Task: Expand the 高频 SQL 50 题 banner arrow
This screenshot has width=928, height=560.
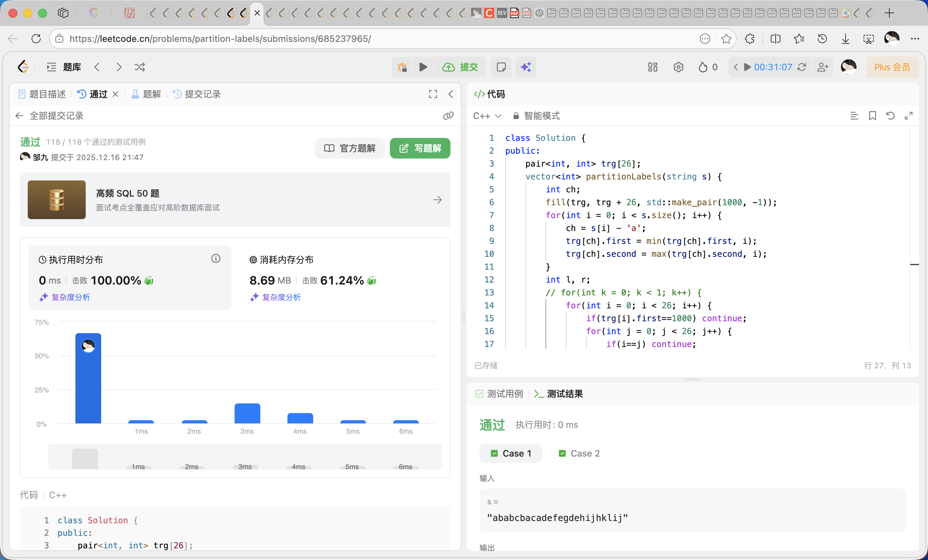Action: pos(437,199)
